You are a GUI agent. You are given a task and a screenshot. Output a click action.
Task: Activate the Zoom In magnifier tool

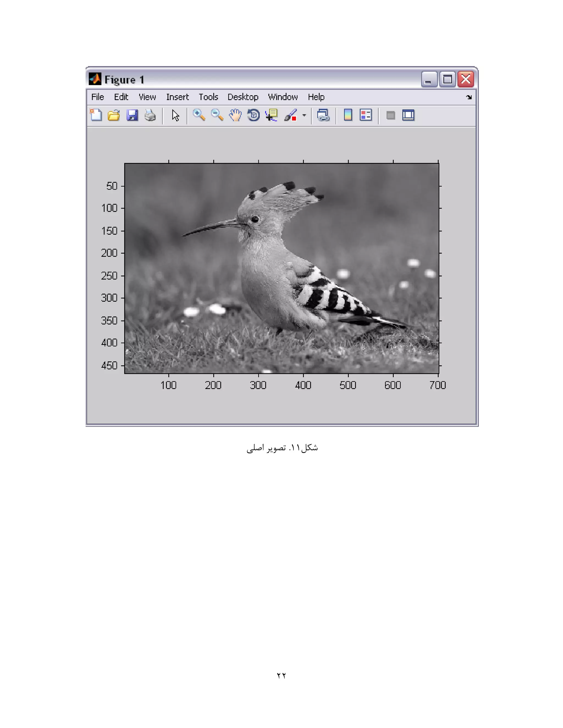click(199, 115)
